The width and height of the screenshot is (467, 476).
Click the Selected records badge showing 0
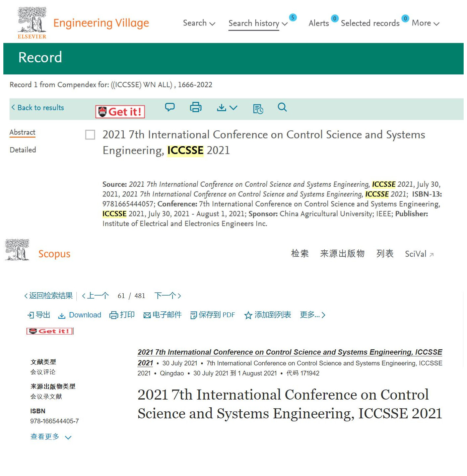point(405,18)
